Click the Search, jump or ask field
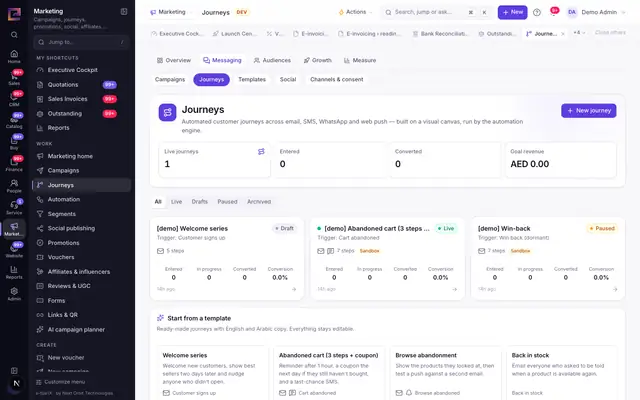The image size is (640, 400). click(437, 12)
